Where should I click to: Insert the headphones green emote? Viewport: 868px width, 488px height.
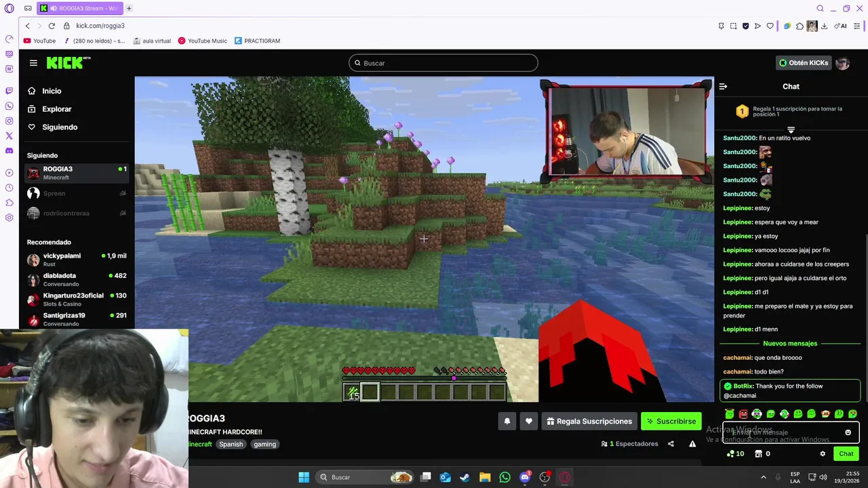pos(757,414)
